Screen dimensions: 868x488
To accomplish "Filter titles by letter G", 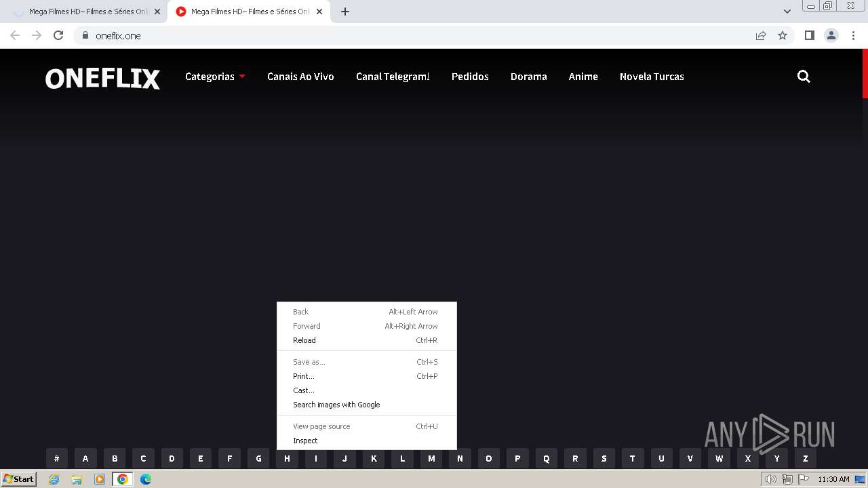I will pyautogui.click(x=258, y=458).
